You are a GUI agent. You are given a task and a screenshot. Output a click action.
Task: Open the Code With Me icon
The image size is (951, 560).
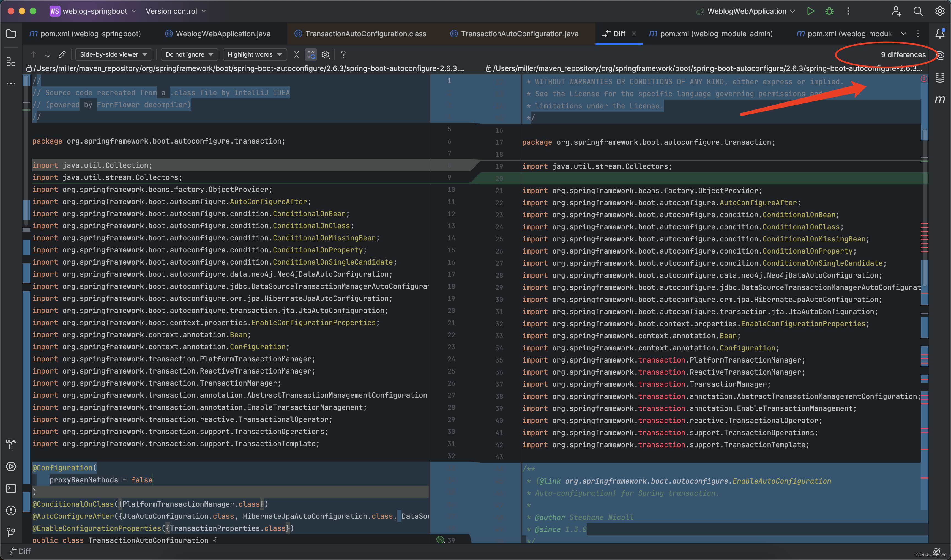click(x=896, y=11)
